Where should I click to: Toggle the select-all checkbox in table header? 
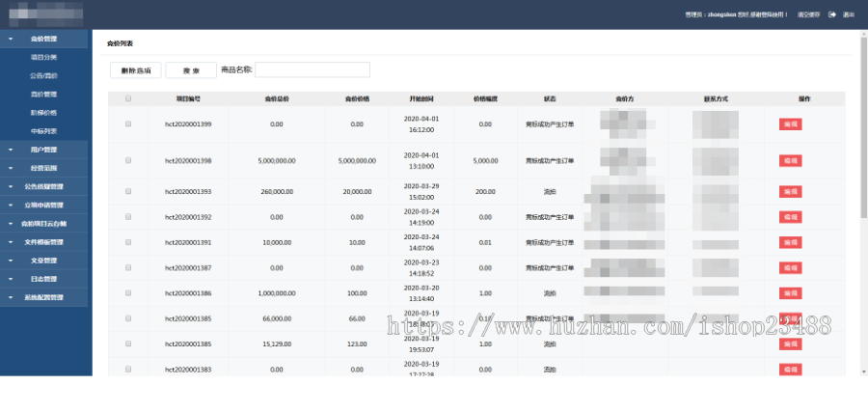pos(128,98)
